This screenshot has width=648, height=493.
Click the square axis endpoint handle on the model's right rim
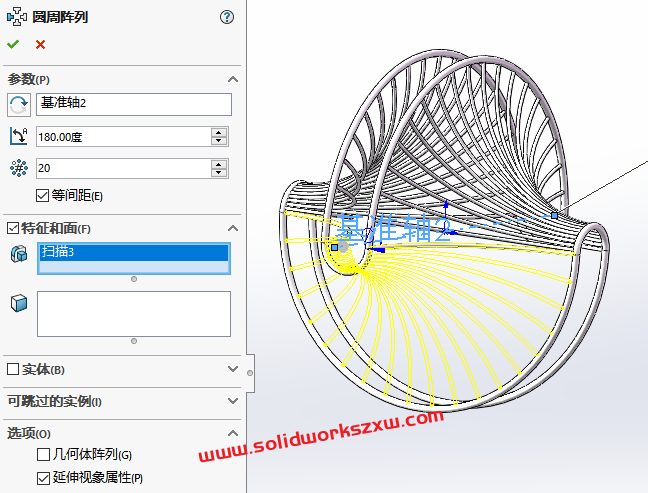coord(554,215)
